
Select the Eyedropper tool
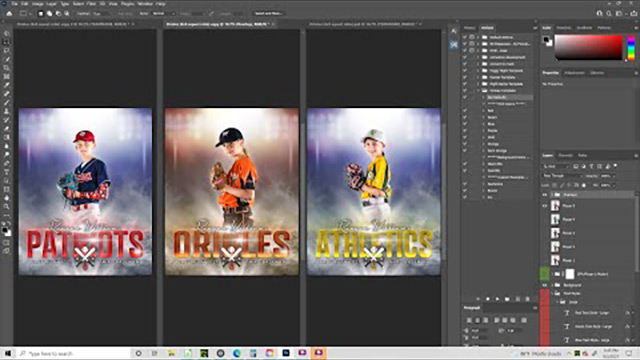coord(7,85)
